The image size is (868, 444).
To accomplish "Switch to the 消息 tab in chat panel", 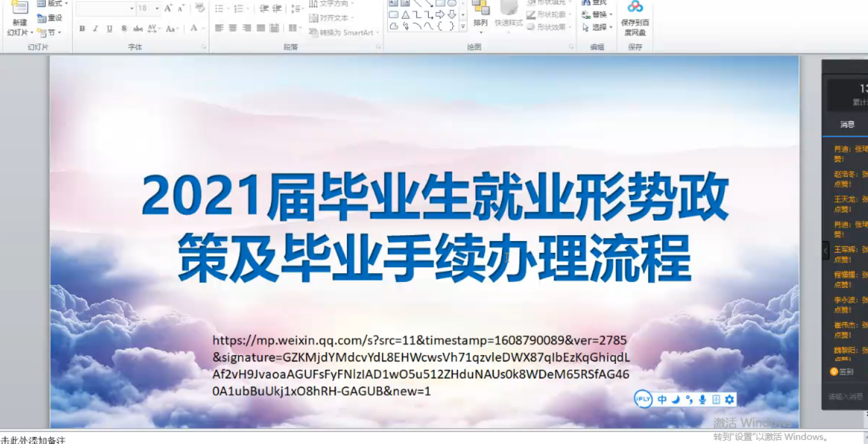I will coord(847,124).
